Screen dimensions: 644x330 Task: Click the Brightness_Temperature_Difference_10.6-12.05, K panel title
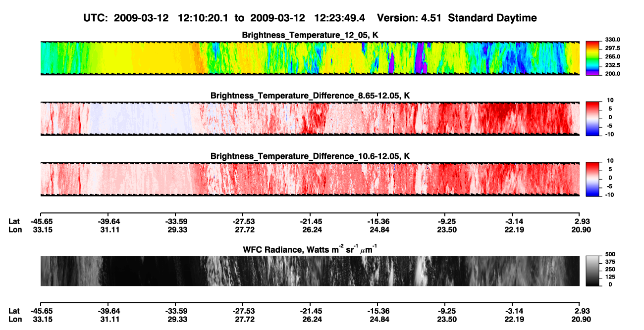310,156
